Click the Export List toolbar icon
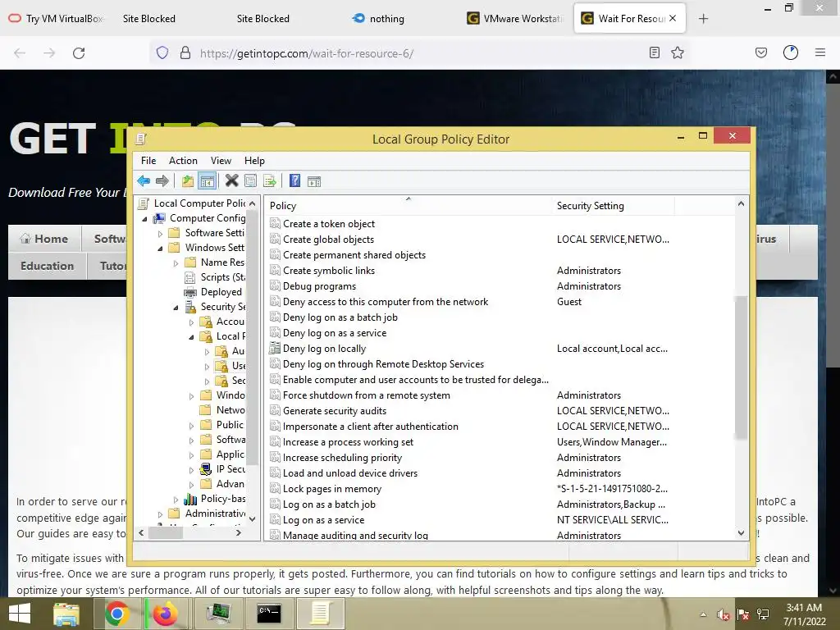Screen dimensions: 840x630 point(269,181)
